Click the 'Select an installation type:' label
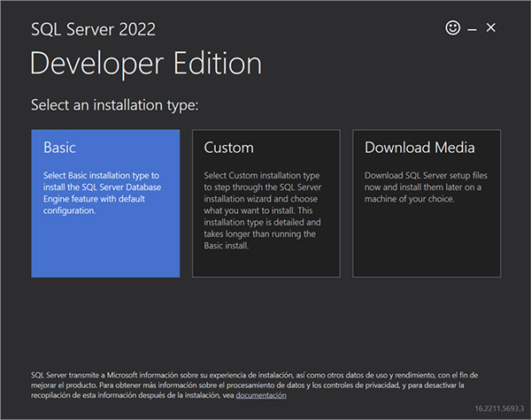 click(x=115, y=105)
